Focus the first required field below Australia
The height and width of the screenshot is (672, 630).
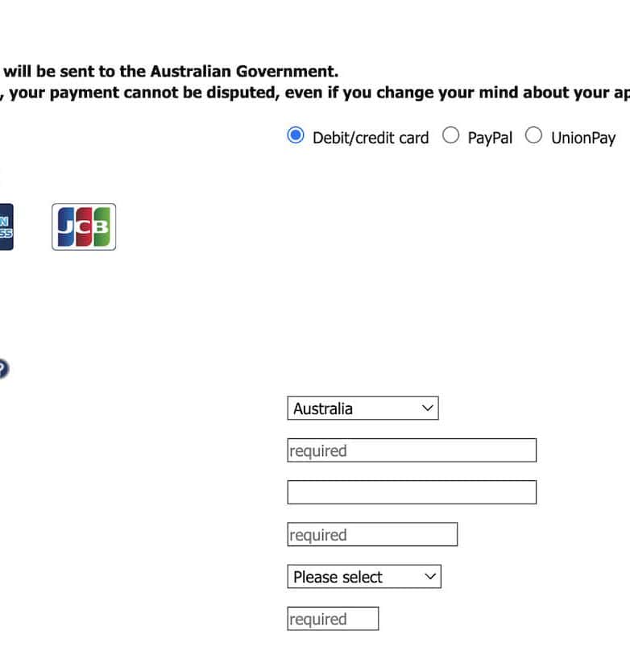click(412, 450)
